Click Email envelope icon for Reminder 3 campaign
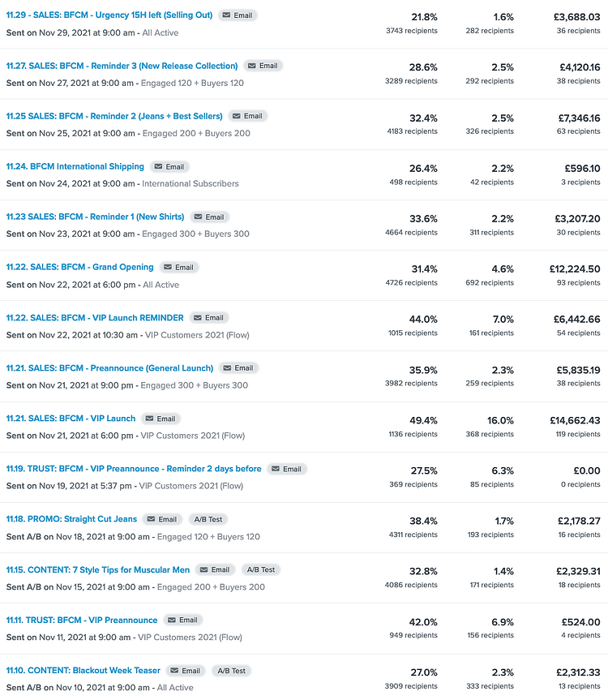This screenshot has height=700, width=608. pyautogui.click(x=251, y=66)
